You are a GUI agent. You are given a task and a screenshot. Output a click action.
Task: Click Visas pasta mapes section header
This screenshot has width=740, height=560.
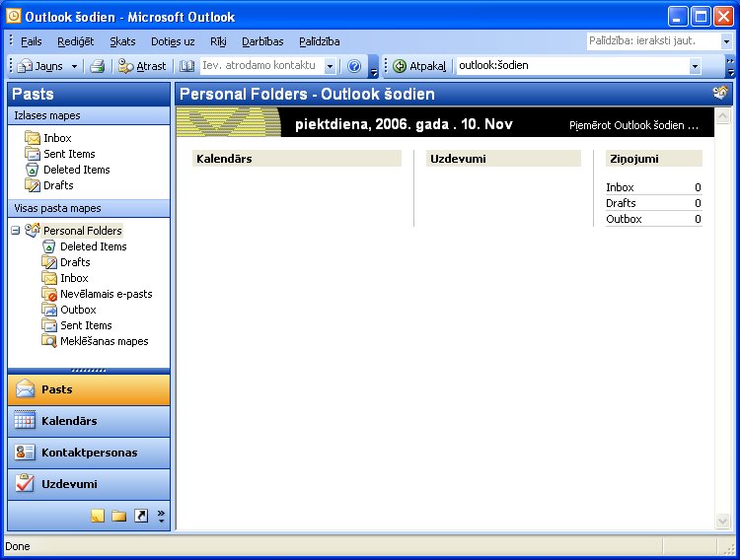click(89, 208)
